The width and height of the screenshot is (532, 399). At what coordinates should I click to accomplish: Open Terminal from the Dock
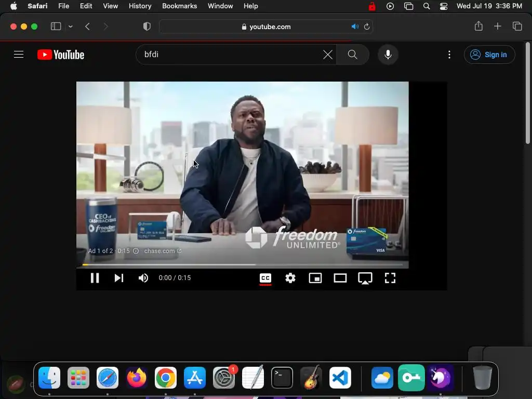(282, 378)
